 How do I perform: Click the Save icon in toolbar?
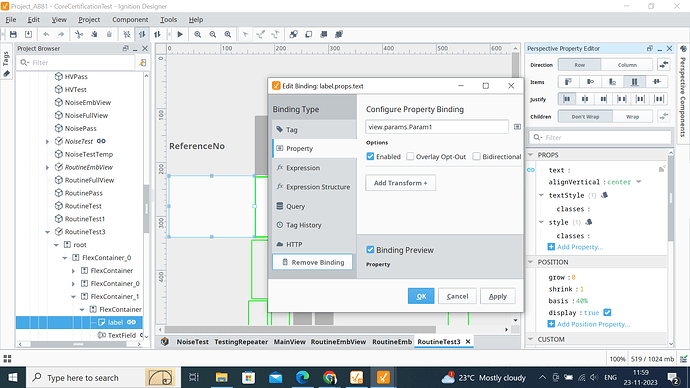click(x=13, y=34)
